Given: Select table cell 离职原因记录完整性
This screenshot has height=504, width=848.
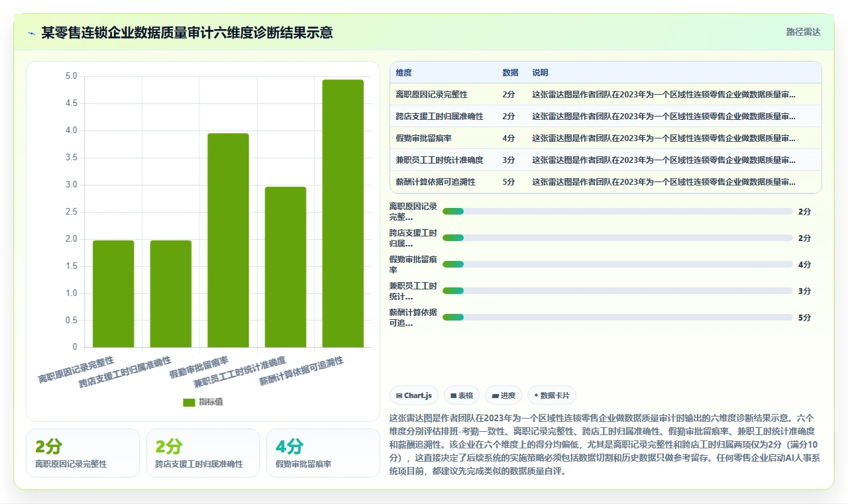Looking at the screenshot, I should pyautogui.click(x=431, y=95).
